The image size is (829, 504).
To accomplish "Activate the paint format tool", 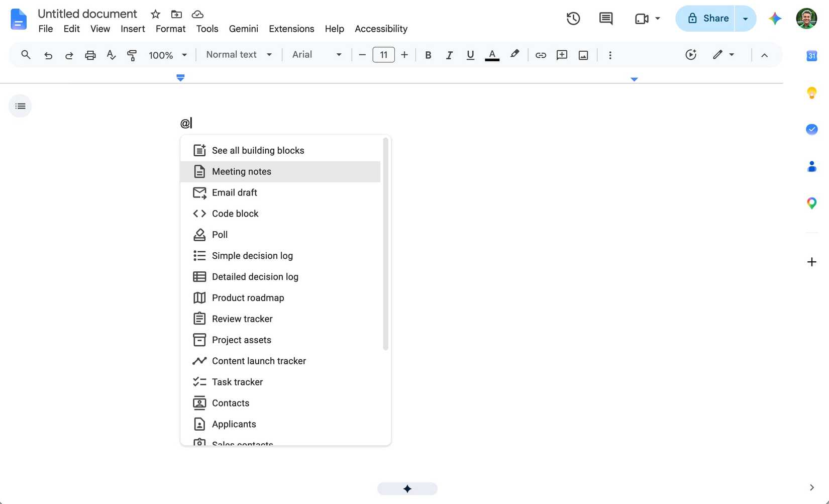I will [x=132, y=55].
